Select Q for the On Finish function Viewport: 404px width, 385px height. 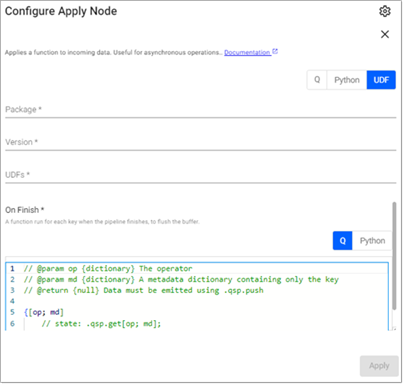pyautogui.click(x=342, y=241)
